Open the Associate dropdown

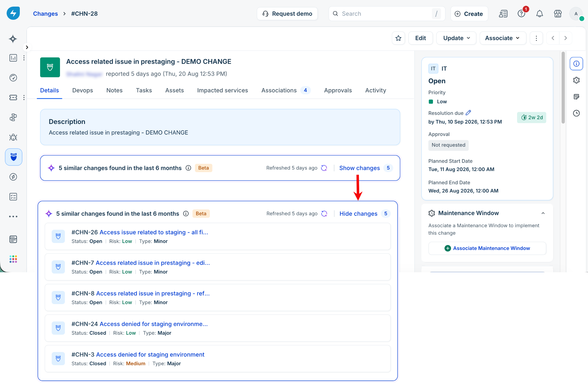click(503, 38)
